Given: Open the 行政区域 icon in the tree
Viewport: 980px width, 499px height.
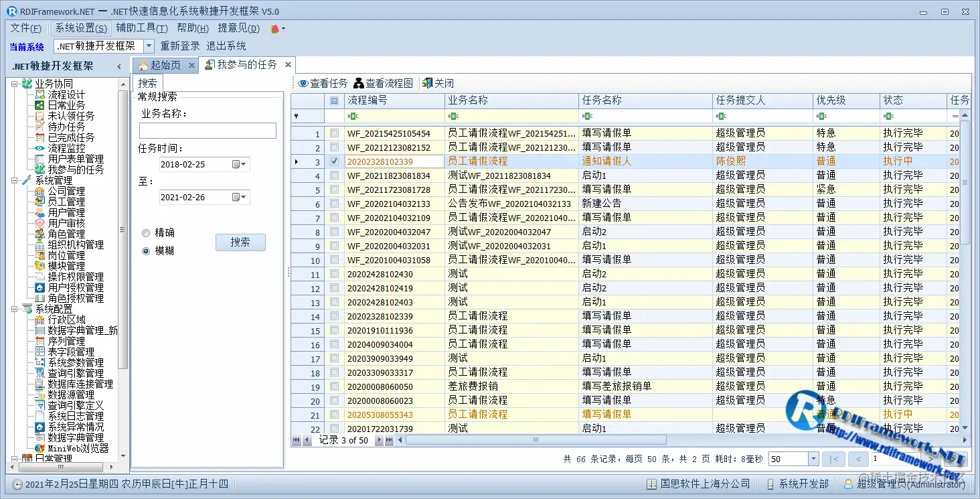Looking at the screenshot, I should click(x=40, y=319).
